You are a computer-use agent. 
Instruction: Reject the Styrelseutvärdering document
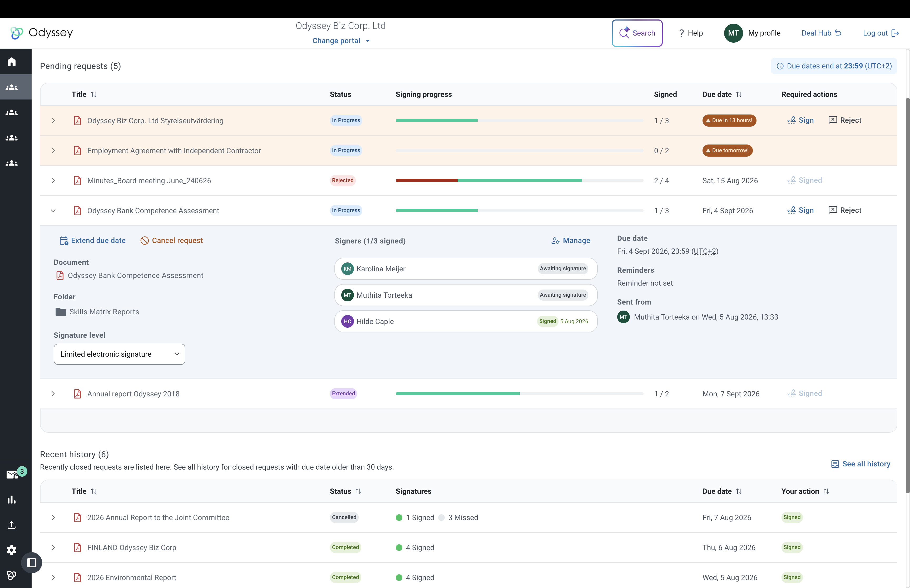point(845,120)
